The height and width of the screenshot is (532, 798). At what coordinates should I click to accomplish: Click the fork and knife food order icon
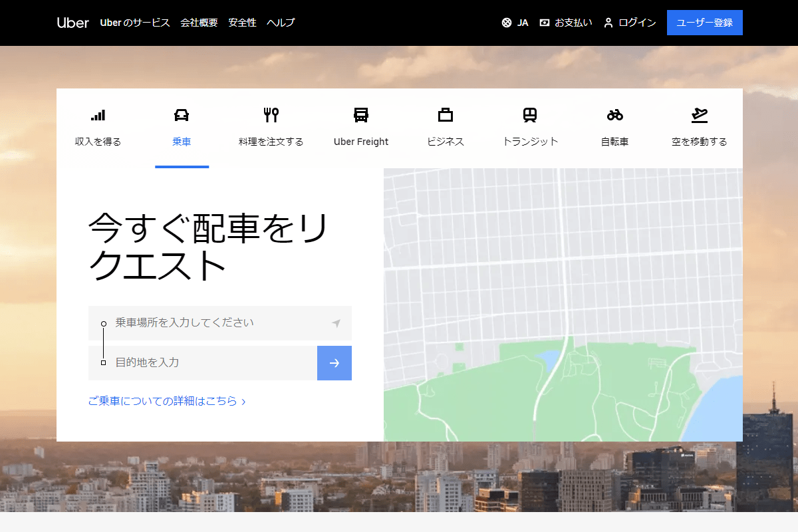coord(271,115)
